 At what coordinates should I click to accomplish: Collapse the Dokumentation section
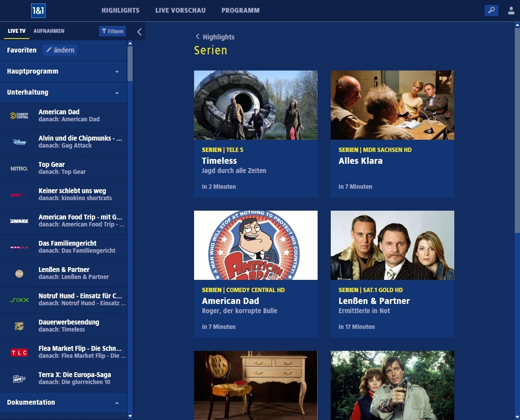[117, 402]
